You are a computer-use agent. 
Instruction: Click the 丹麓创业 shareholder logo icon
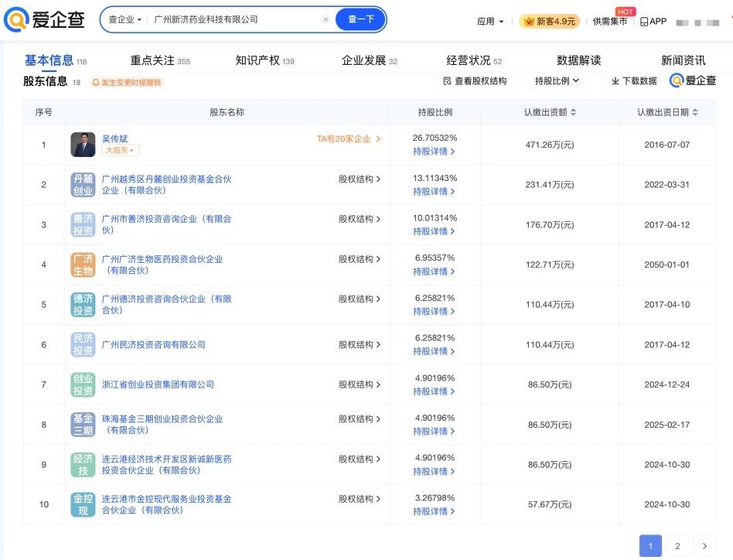point(83,185)
